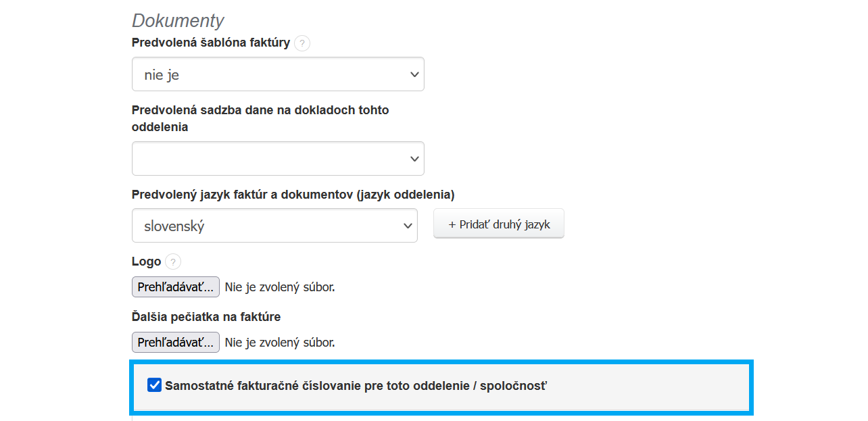868x421 pixels.
Task: Click the 'Logo' field label
Action: [147, 262]
